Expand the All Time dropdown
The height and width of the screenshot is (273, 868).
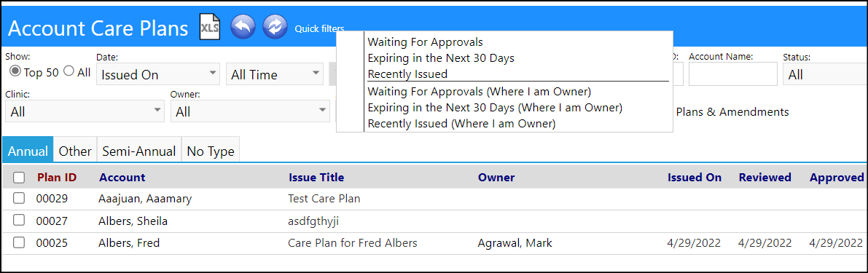click(275, 74)
